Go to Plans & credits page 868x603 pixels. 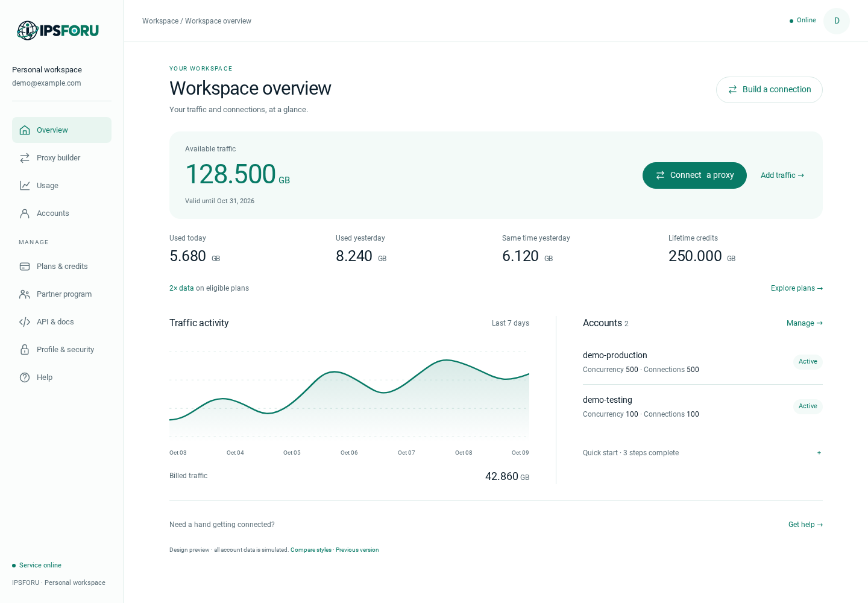coord(61,267)
